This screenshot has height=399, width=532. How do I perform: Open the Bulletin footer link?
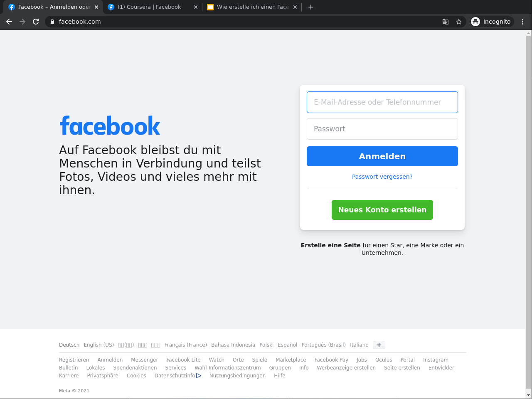click(x=69, y=368)
